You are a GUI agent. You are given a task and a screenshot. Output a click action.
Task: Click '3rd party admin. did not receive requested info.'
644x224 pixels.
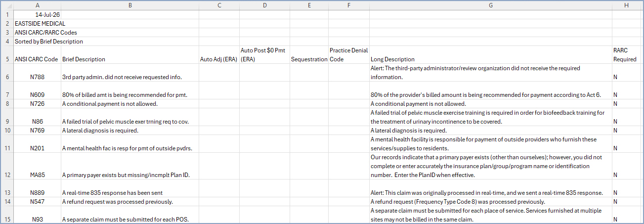pyautogui.click(x=130, y=73)
